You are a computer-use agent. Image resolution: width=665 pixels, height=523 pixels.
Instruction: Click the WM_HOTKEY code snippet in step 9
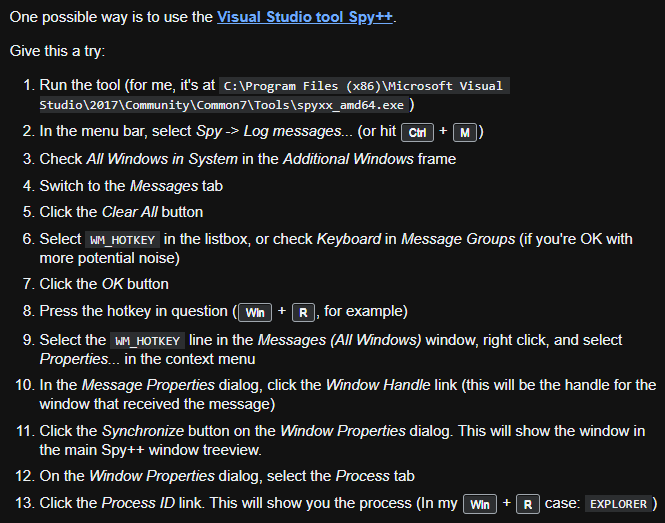coord(148,341)
